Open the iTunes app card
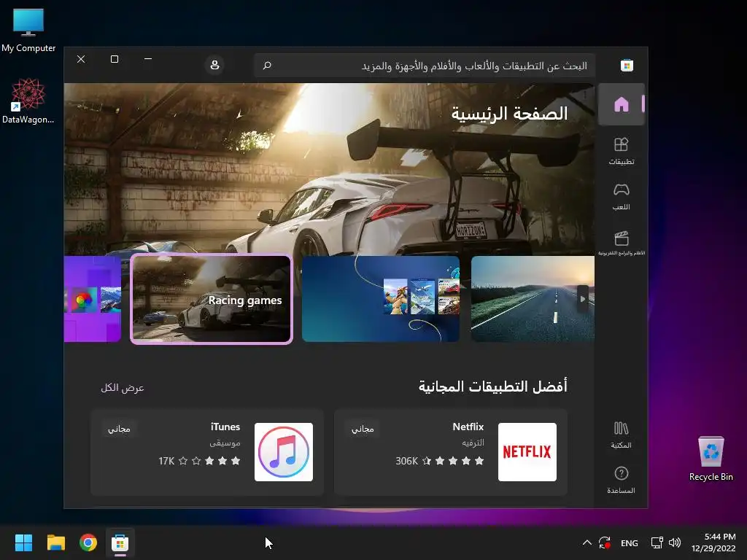 pos(207,452)
